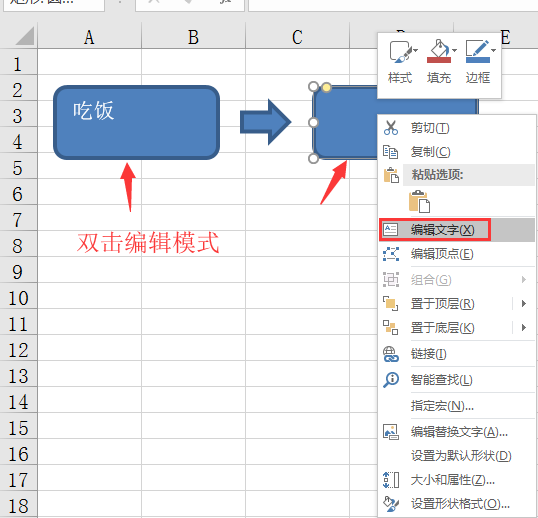Select 编辑文字(X) menu entry
The image size is (538, 518).
(x=457, y=229)
